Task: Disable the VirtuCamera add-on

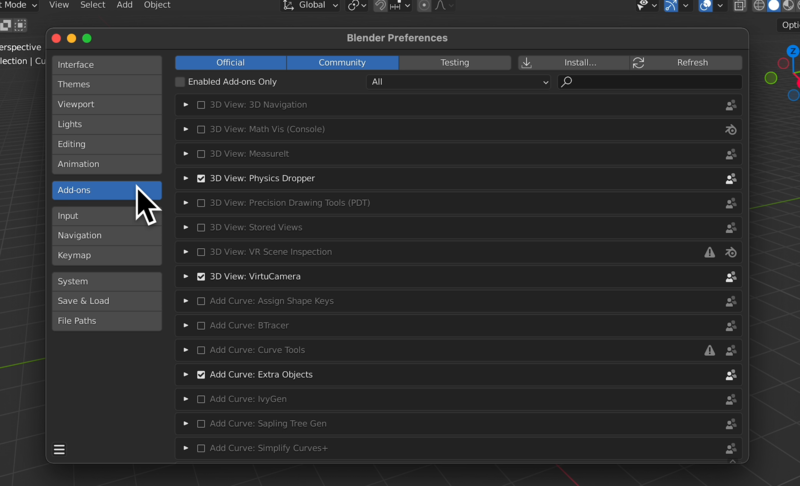Action: (x=201, y=276)
